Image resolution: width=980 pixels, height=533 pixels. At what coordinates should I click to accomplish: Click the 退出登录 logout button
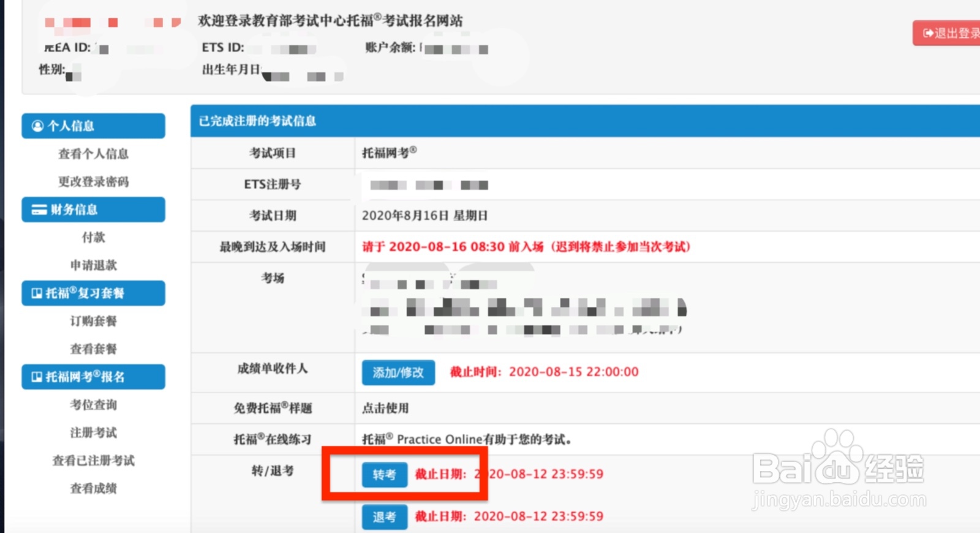click(947, 33)
